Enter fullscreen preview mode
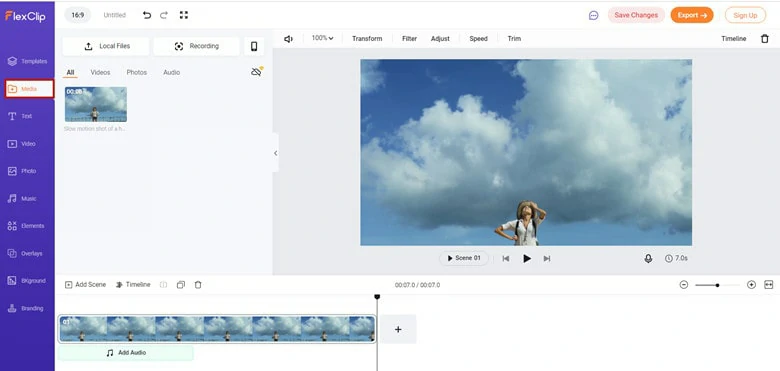The width and height of the screenshot is (780, 371). tap(184, 15)
